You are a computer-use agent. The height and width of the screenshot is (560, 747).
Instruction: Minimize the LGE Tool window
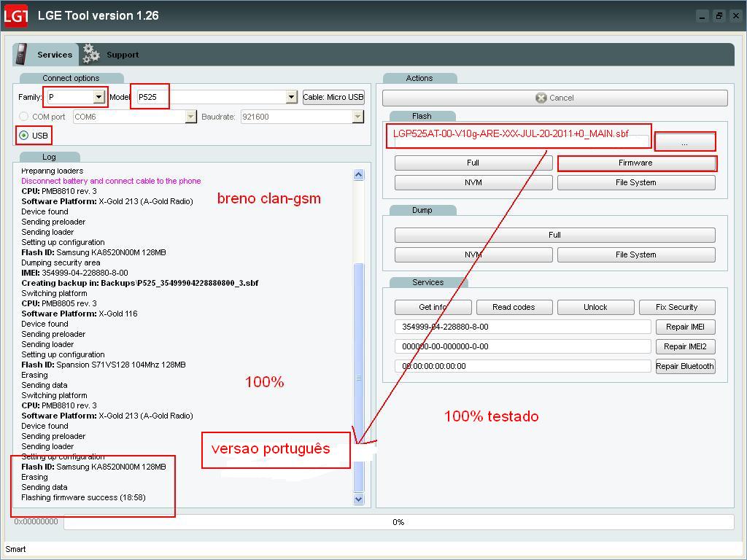coord(702,16)
